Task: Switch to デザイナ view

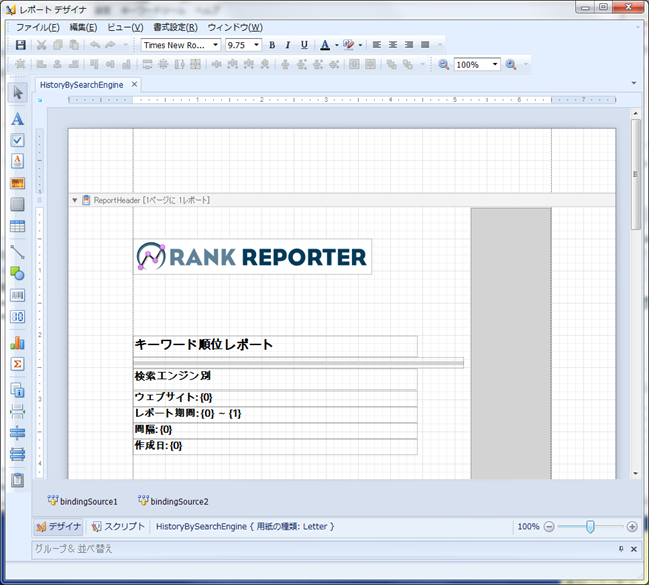Action: tap(58, 527)
